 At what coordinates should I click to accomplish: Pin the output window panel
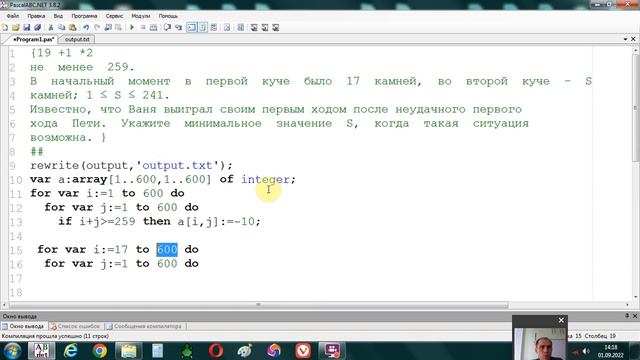click(x=627, y=316)
